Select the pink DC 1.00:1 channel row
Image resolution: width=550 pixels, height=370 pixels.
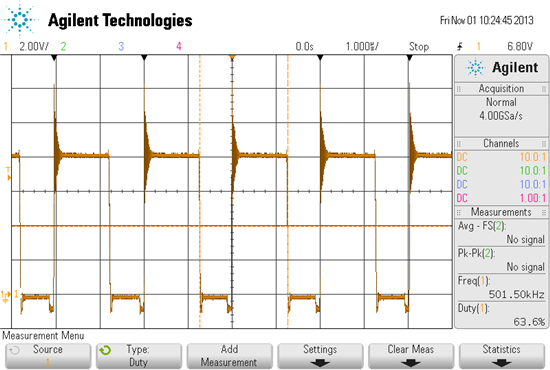[502, 198]
